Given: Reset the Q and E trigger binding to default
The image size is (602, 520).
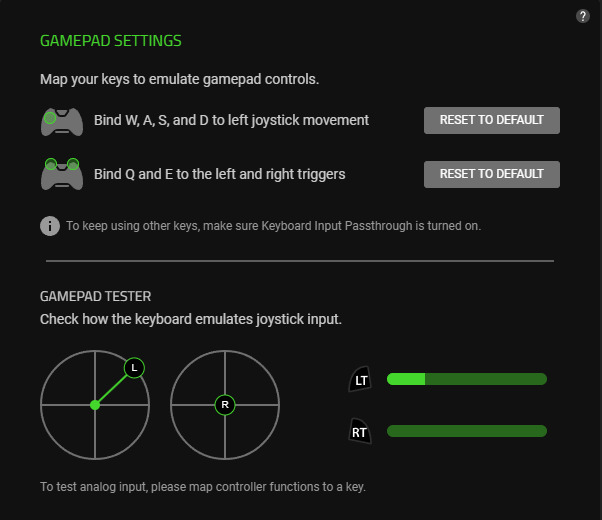Looking at the screenshot, I should (x=491, y=174).
